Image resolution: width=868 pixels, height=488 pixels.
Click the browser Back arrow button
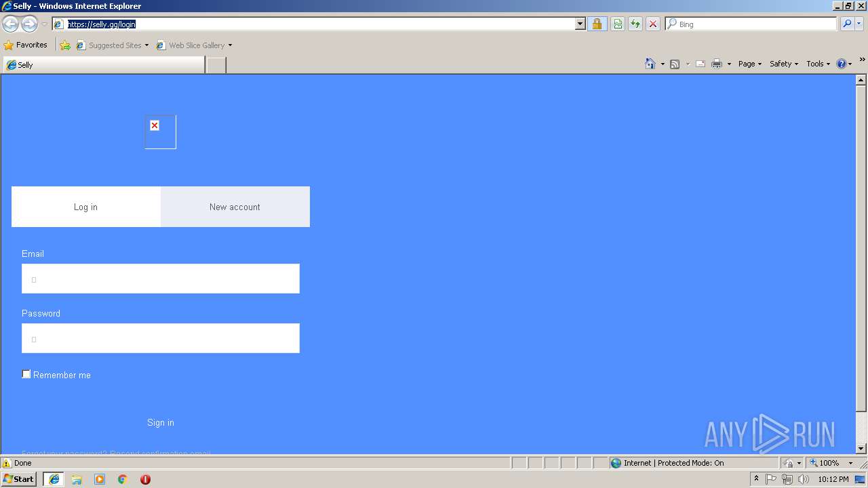[10, 24]
